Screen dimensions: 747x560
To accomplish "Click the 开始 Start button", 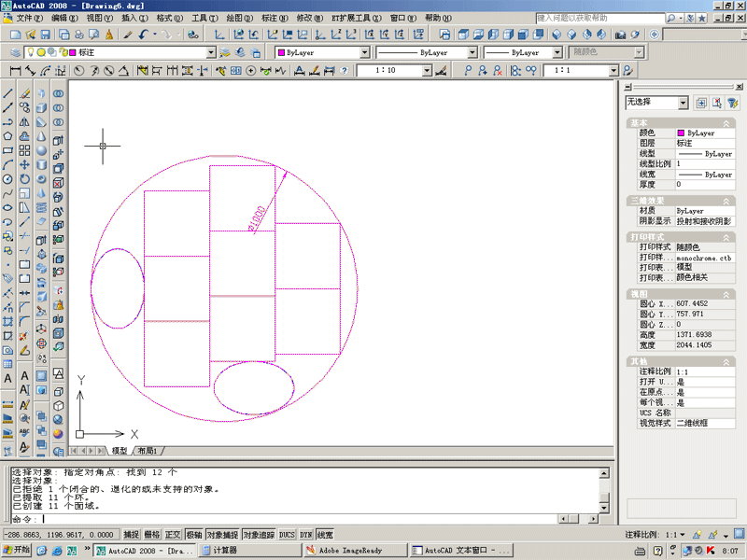I will click(x=16, y=550).
